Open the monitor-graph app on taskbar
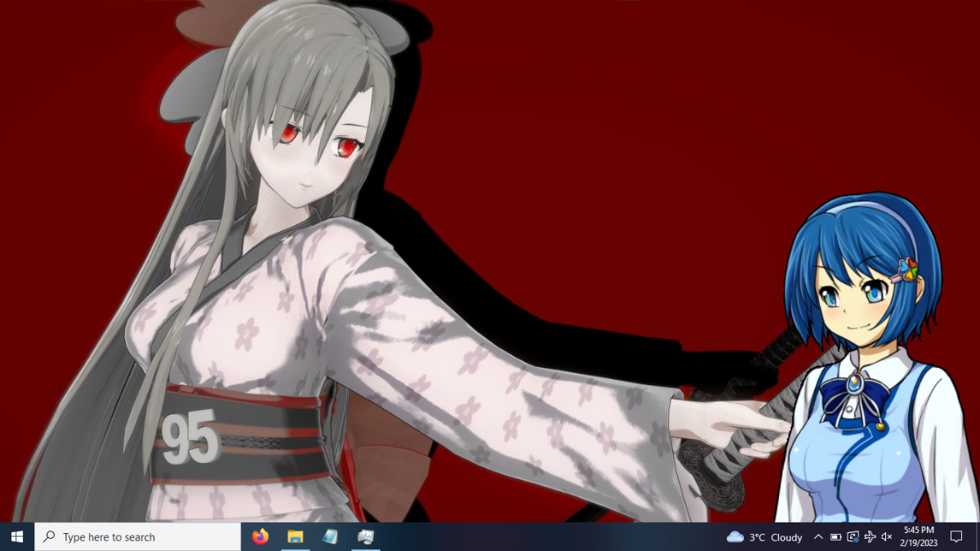This screenshot has width=980, height=551. click(365, 536)
